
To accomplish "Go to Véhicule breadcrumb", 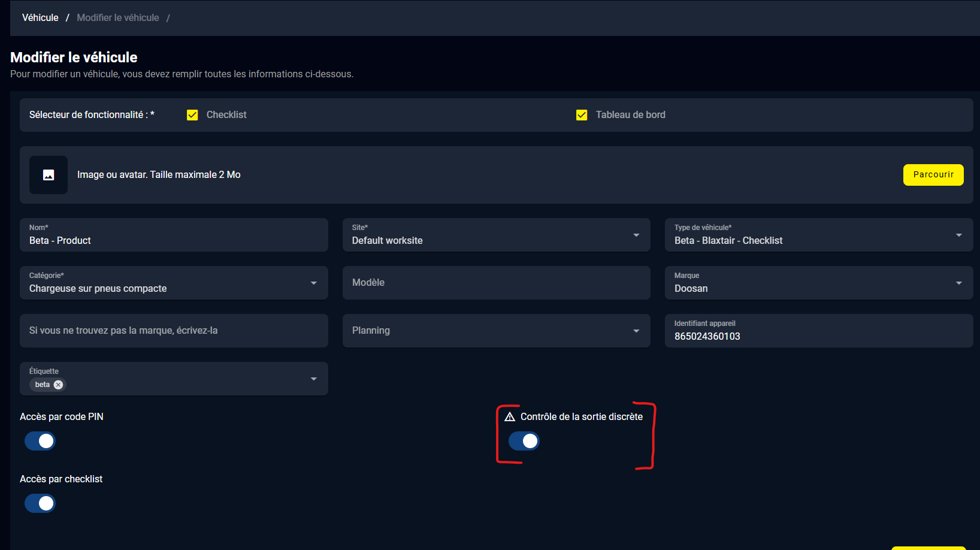I will pos(40,18).
